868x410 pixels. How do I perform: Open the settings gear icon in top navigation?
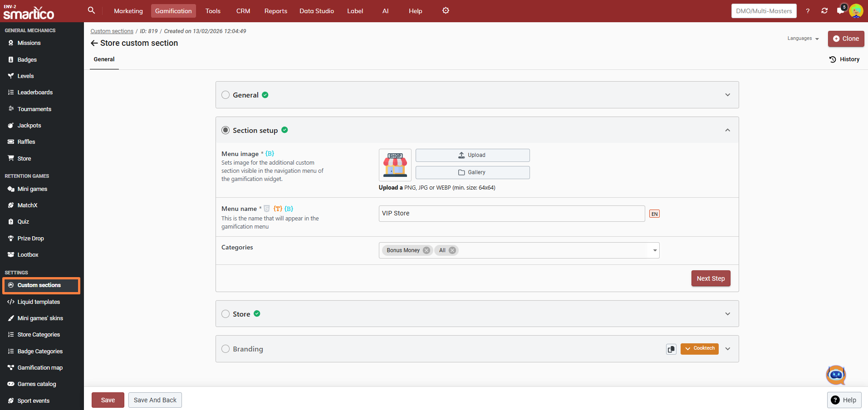point(446,10)
